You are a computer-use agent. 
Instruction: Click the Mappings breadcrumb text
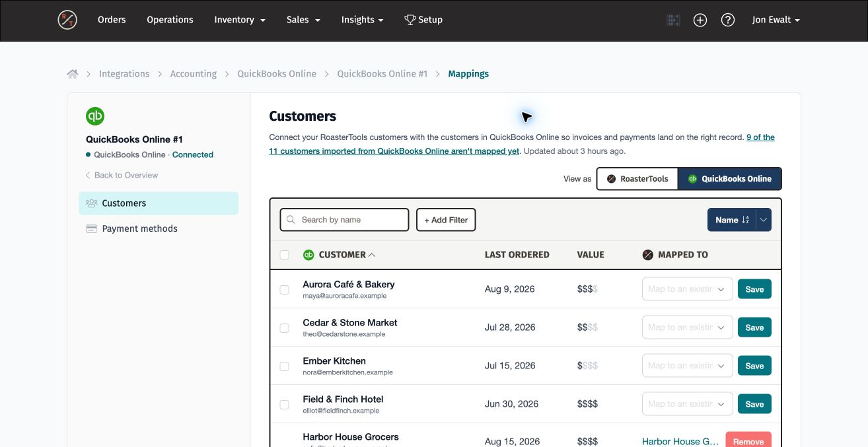point(468,74)
